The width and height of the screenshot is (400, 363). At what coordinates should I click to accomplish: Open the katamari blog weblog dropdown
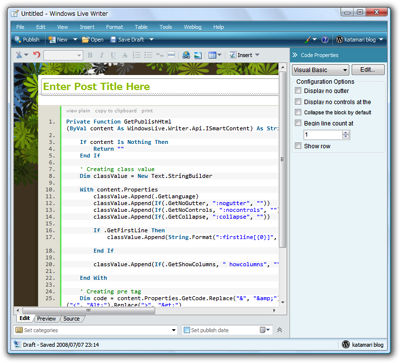(360, 40)
